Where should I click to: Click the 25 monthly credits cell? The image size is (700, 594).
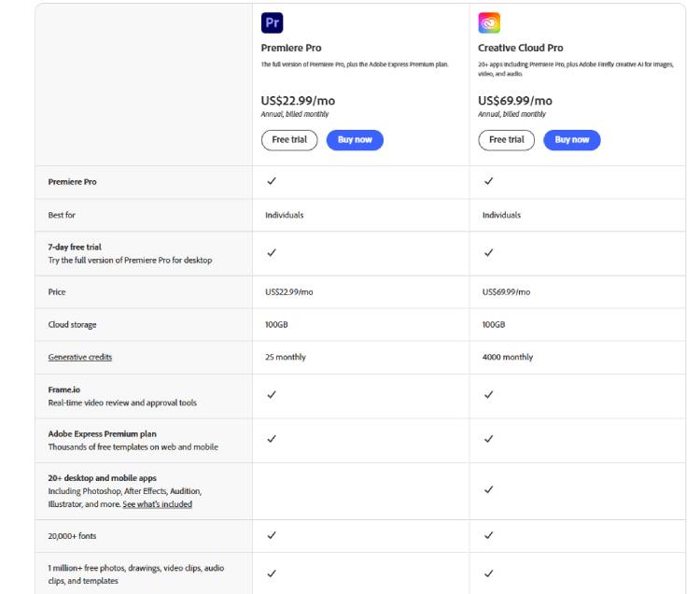[x=286, y=357]
